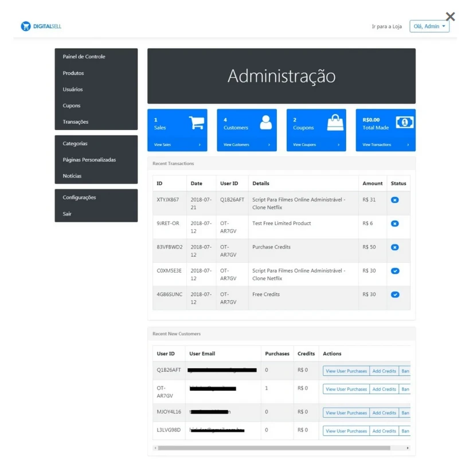Click the View Sales link

click(x=162, y=145)
